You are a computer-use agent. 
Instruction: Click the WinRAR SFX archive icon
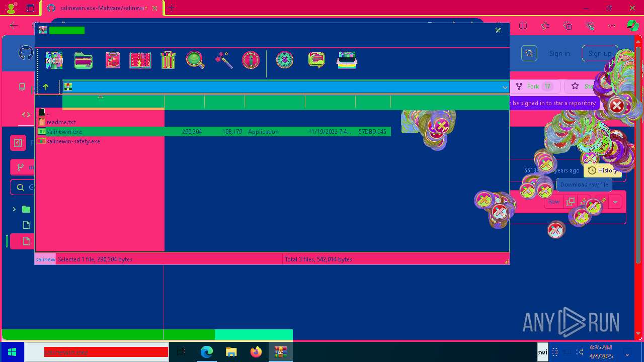click(x=347, y=60)
